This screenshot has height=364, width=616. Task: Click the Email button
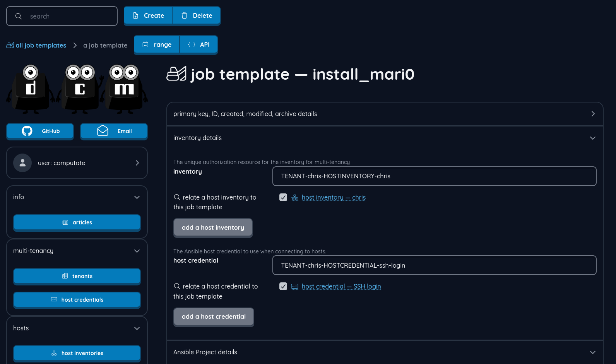click(114, 131)
